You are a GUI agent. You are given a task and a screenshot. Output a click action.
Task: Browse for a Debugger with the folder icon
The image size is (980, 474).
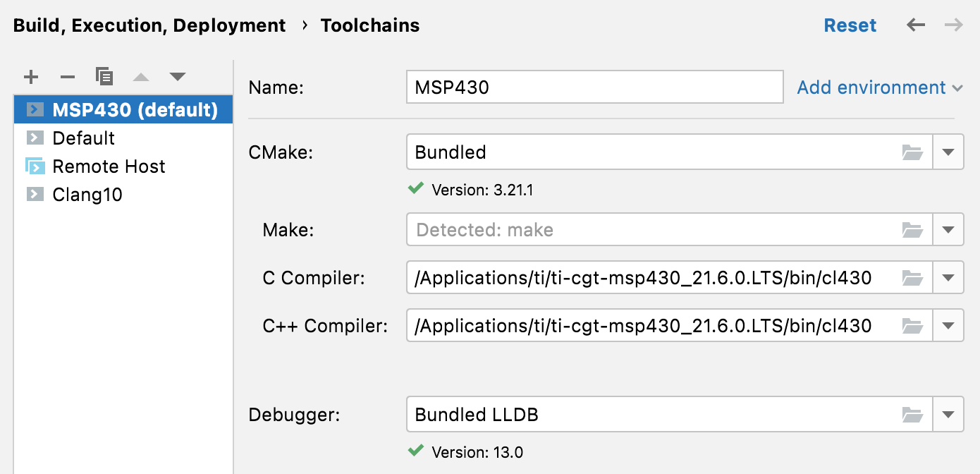click(913, 414)
